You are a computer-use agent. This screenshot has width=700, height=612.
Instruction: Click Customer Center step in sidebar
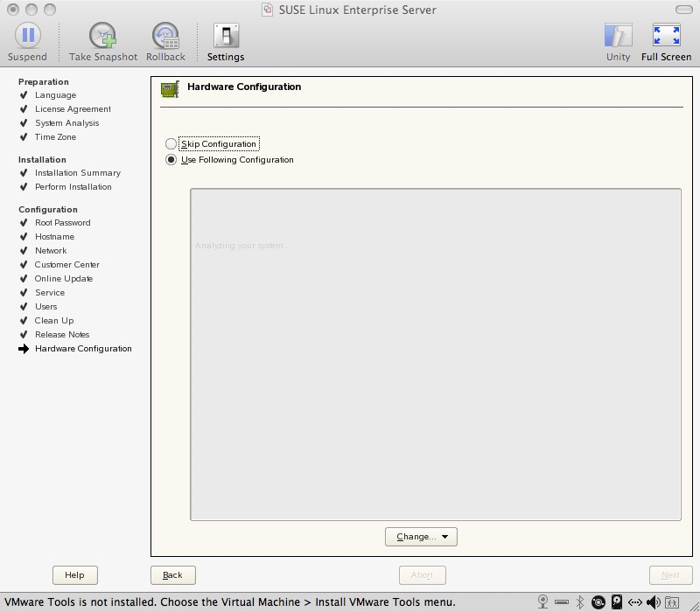pyautogui.click(x=67, y=265)
